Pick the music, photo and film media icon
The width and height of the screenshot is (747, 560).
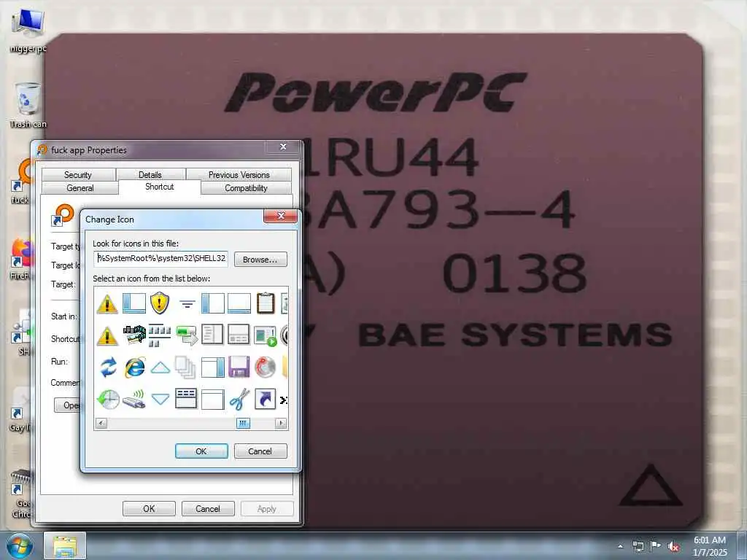(134, 335)
